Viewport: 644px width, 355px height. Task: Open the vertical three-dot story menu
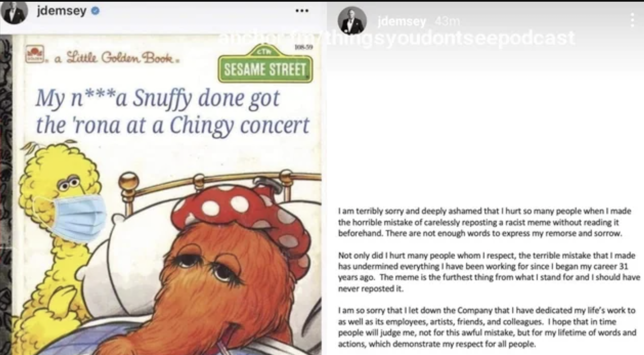pos(632,20)
